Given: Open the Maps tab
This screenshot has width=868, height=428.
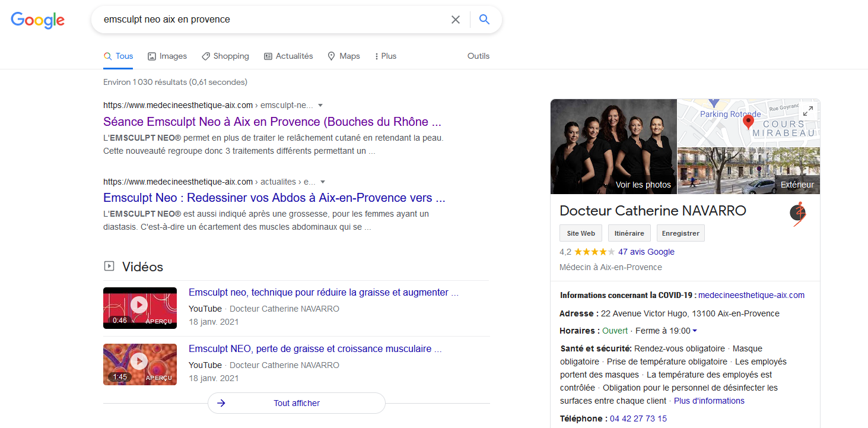Looking at the screenshot, I should pyautogui.click(x=344, y=56).
